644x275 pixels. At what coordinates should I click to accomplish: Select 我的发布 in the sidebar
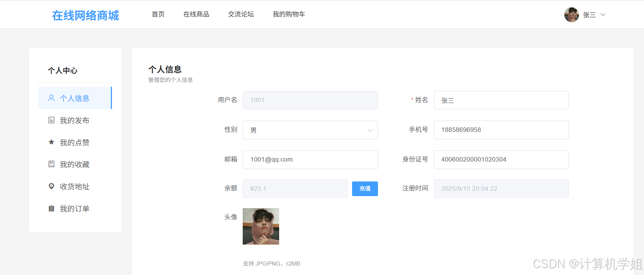pos(75,120)
